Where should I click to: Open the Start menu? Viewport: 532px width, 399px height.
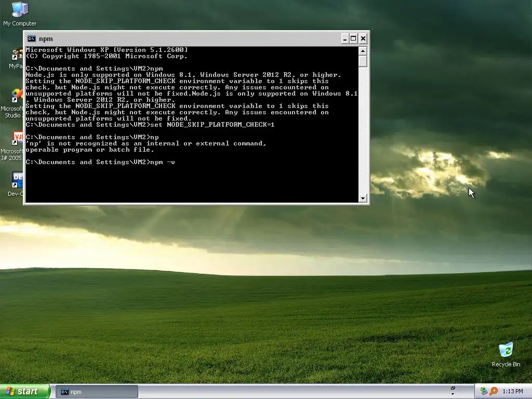point(25,392)
